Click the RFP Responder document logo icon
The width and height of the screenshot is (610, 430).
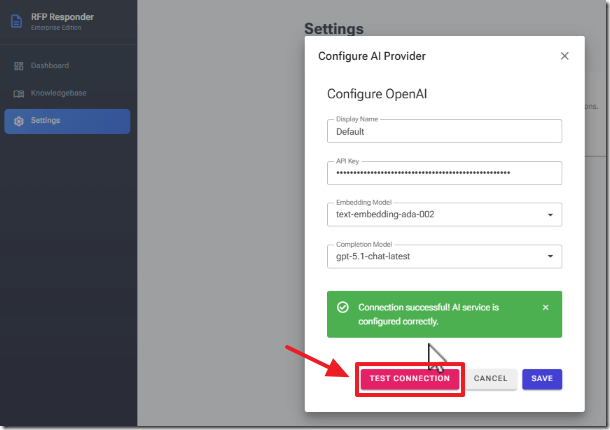[x=16, y=20]
